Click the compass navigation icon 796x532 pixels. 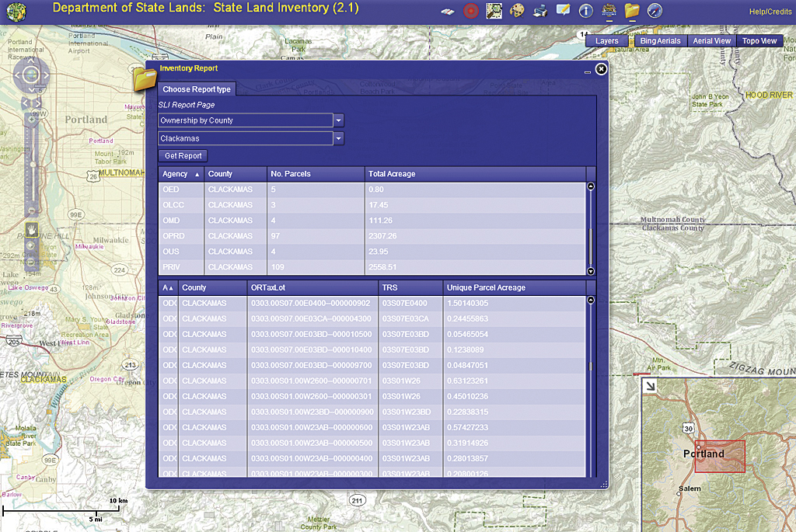point(655,11)
